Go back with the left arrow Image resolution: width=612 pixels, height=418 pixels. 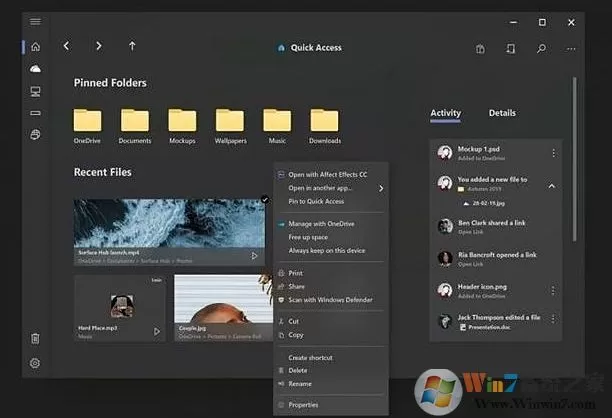pyautogui.click(x=66, y=46)
